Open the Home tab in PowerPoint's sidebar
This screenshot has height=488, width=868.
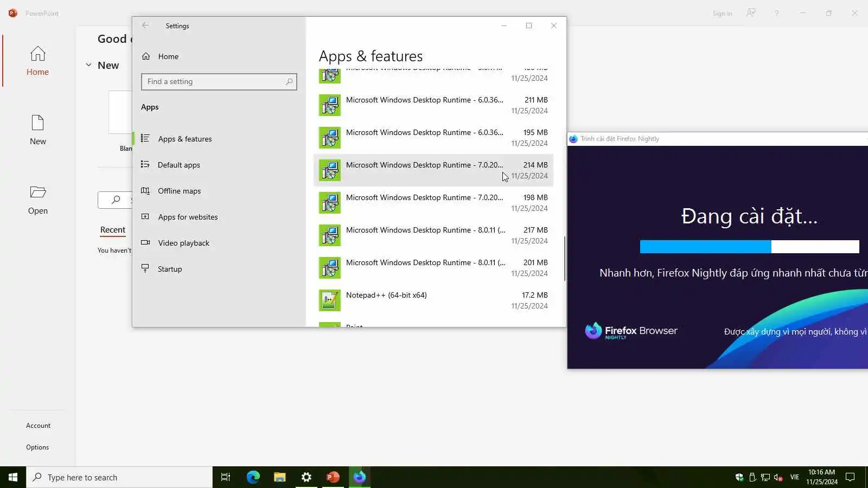point(38,61)
